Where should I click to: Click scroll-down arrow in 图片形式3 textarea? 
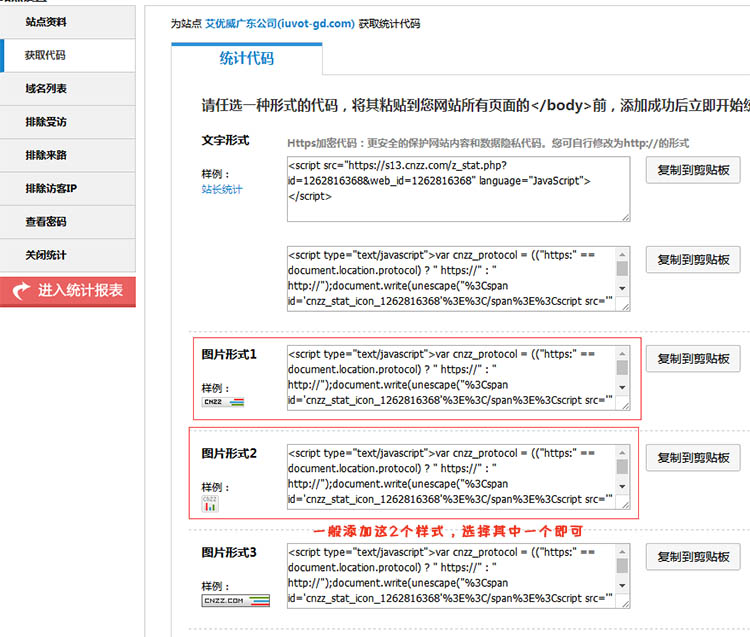point(622,585)
